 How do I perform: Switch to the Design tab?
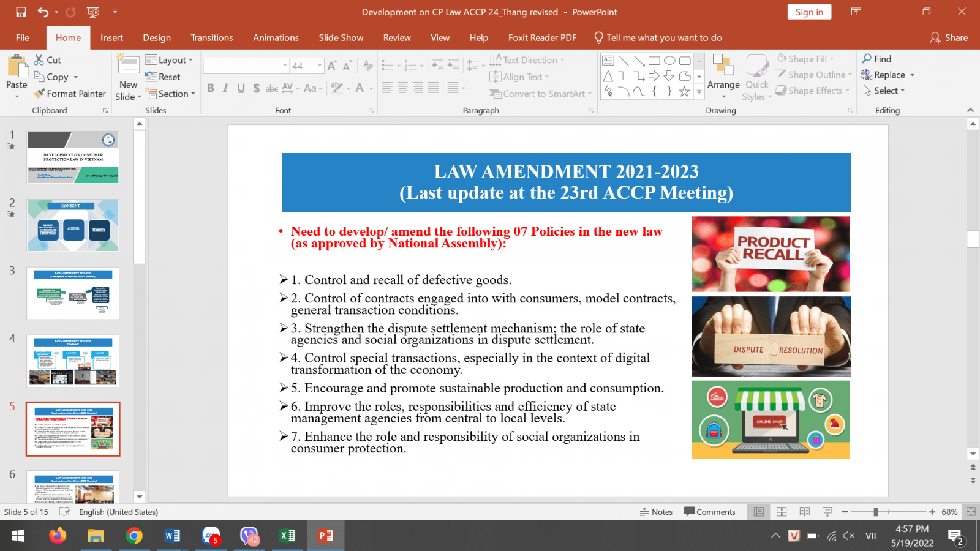coord(157,37)
